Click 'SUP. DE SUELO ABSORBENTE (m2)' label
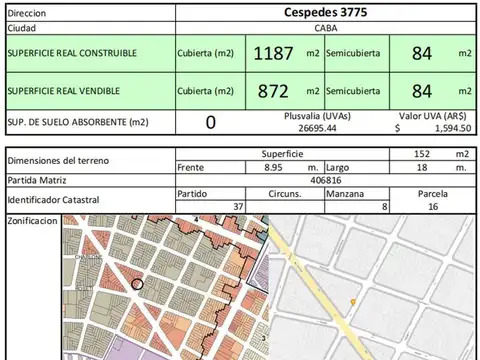 (78, 122)
